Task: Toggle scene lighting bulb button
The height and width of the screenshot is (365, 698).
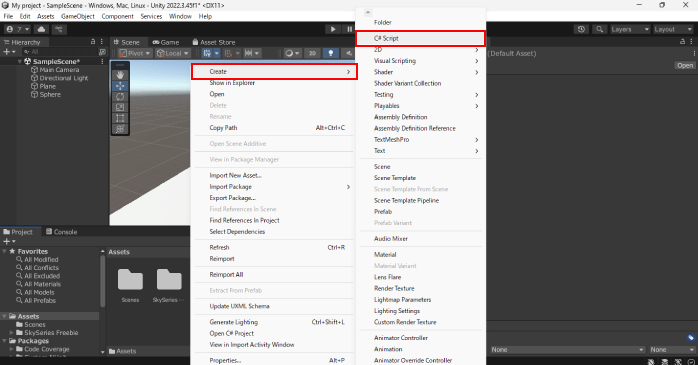Action: 331,53
